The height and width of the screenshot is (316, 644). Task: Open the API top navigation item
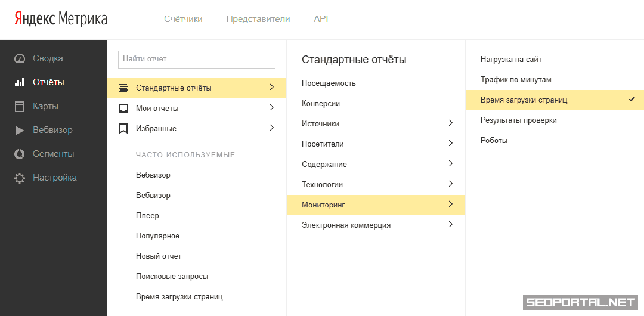click(321, 19)
